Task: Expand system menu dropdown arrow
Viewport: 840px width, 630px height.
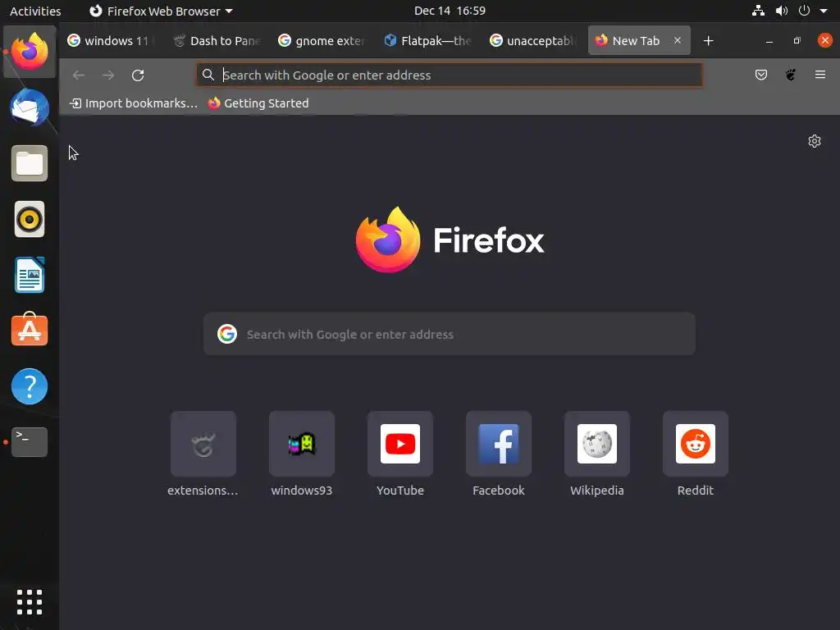Action: point(824,11)
